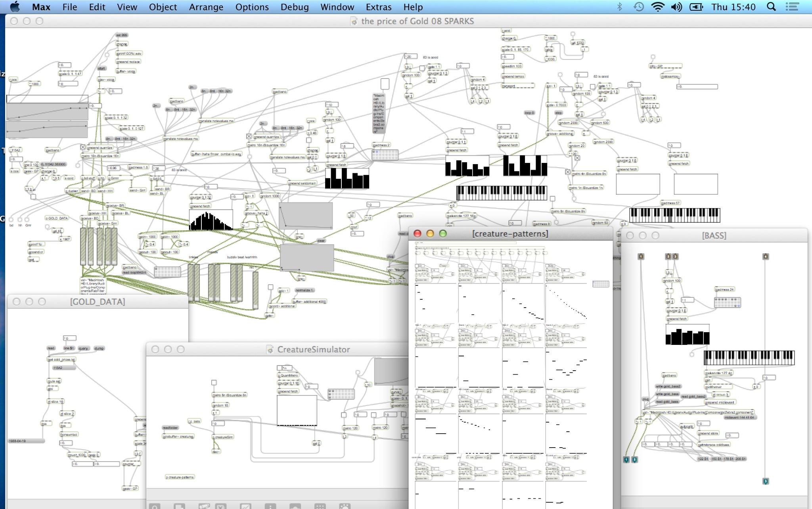Click the grid icon in CreatureSimulator toolbar
This screenshot has height=509, width=812.
pyautogui.click(x=320, y=507)
